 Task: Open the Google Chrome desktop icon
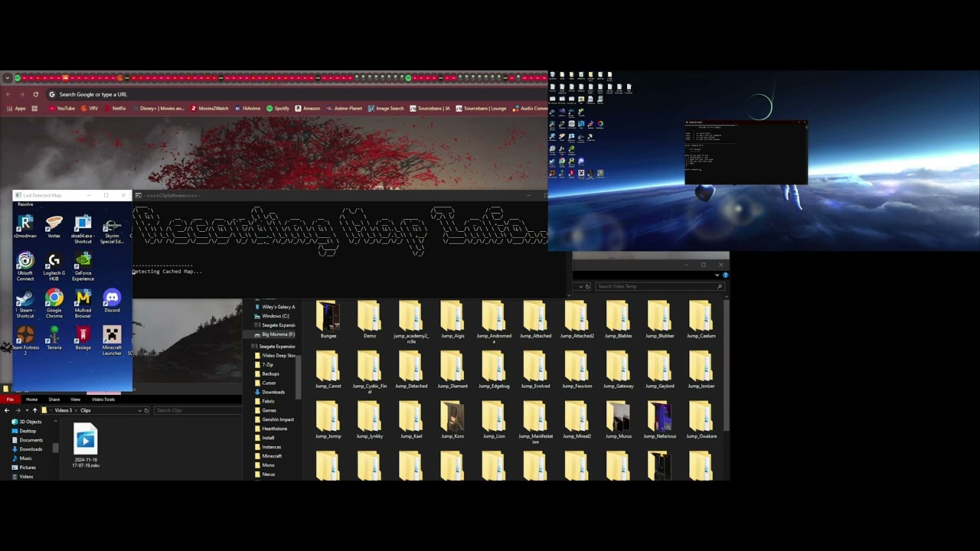click(x=54, y=304)
